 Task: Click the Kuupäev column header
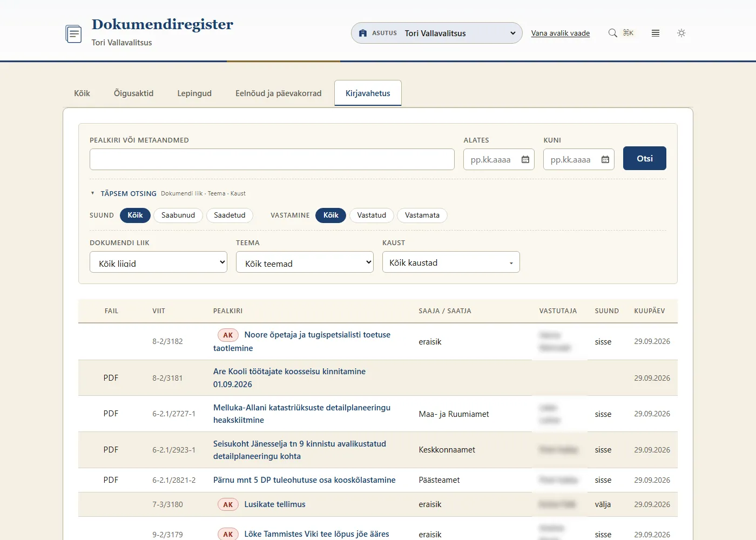click(650, 311)
